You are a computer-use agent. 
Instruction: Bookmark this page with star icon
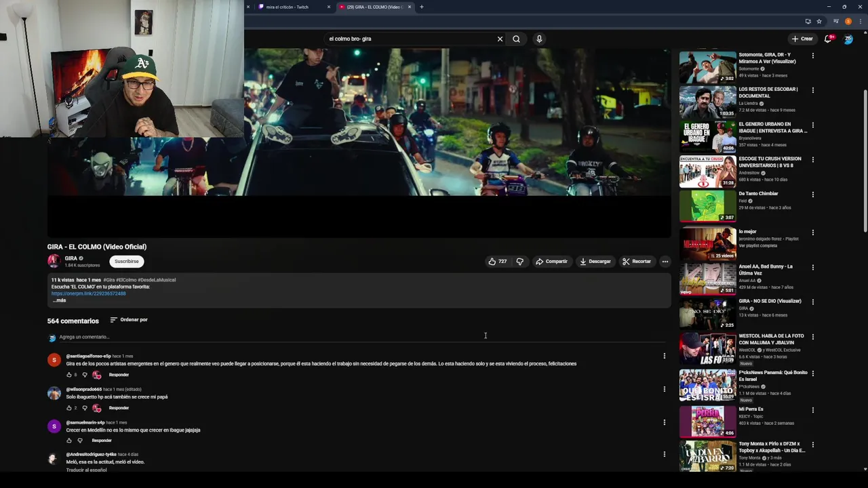coord(819,21)
